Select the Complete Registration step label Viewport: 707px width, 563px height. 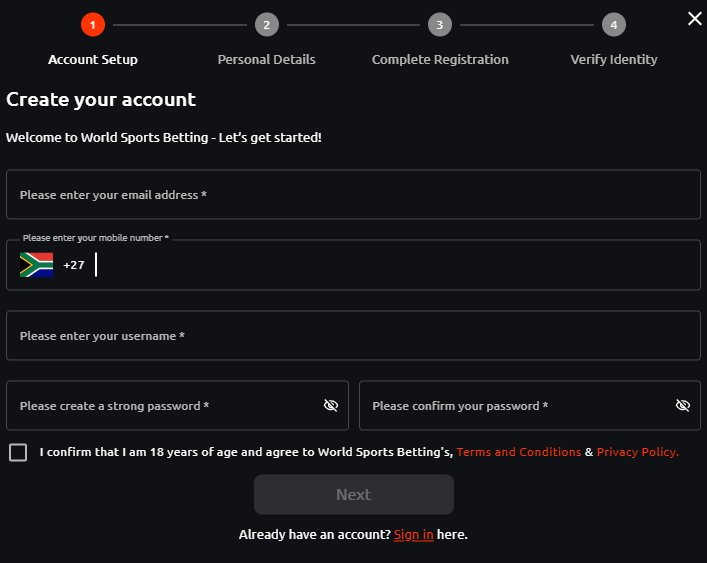[440, 59]
